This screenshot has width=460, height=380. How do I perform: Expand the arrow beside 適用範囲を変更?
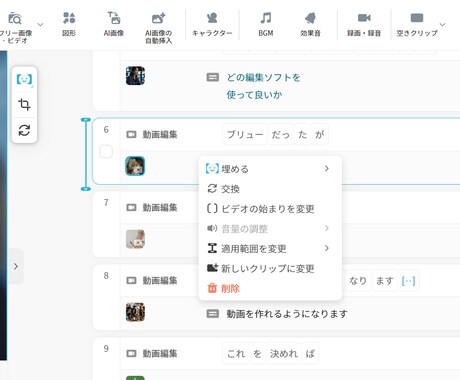click(x=327, y=248)
